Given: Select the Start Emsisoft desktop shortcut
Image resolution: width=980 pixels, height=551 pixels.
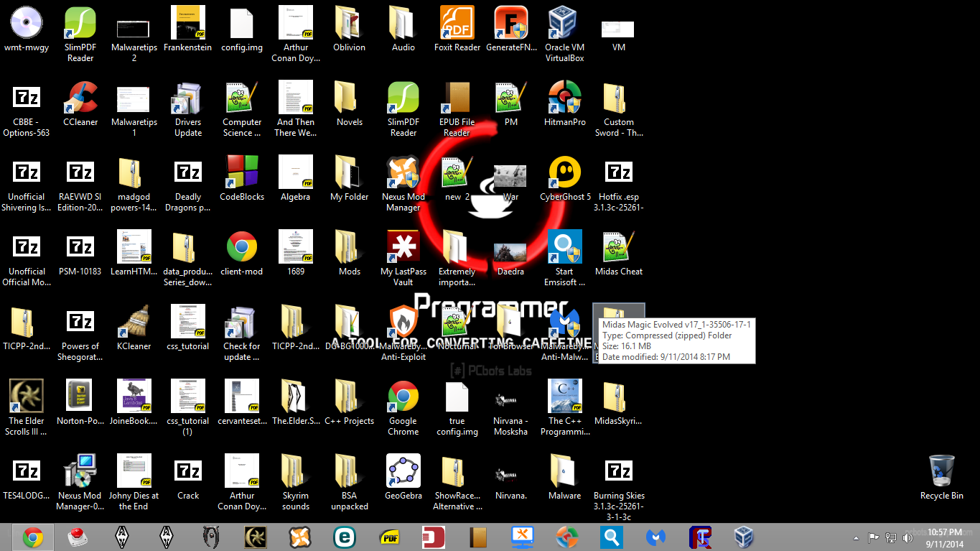Looking at the screenshot, I should [565, 257].
